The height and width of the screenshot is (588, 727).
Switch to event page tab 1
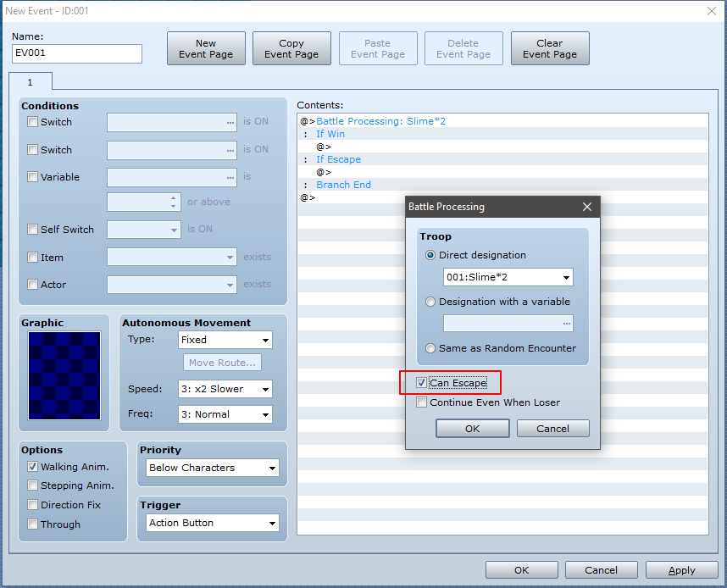point(31,82)
